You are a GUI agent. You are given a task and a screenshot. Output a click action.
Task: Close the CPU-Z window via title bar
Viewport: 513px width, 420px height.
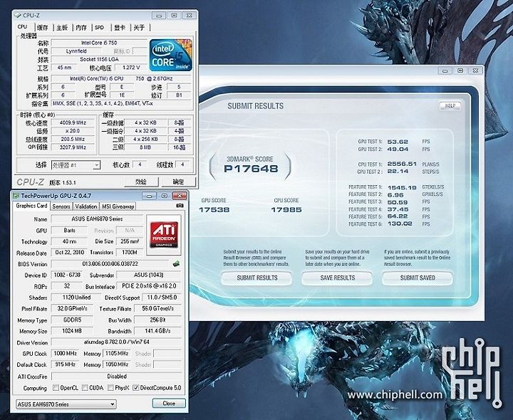189,16
